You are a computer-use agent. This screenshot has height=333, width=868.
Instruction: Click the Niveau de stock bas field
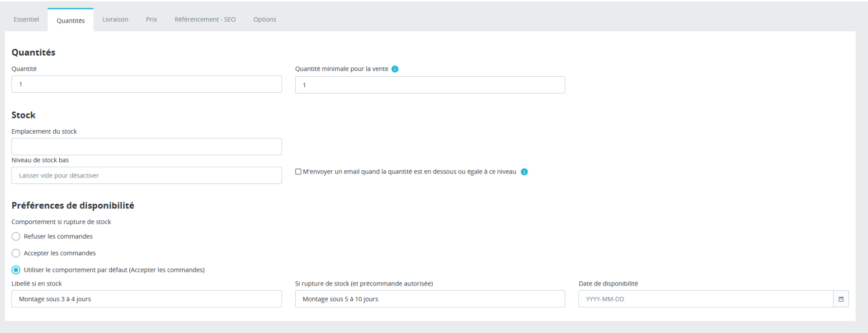coord(146,175)
